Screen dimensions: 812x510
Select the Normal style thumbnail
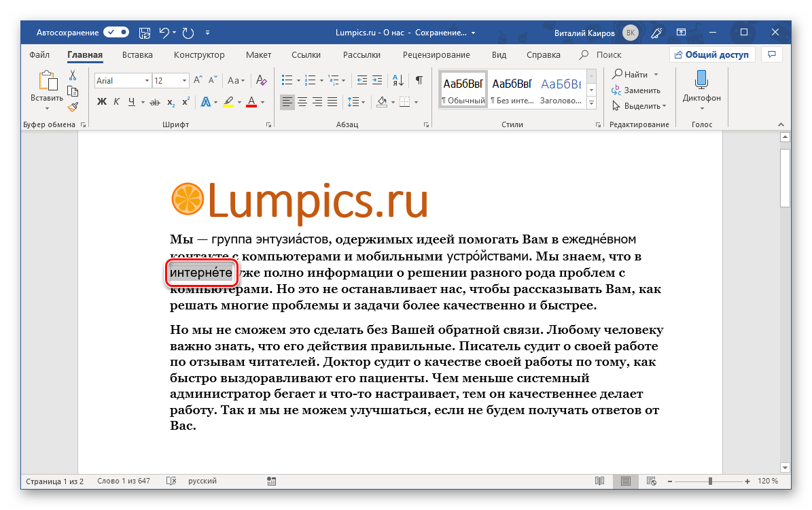(463, 90)
